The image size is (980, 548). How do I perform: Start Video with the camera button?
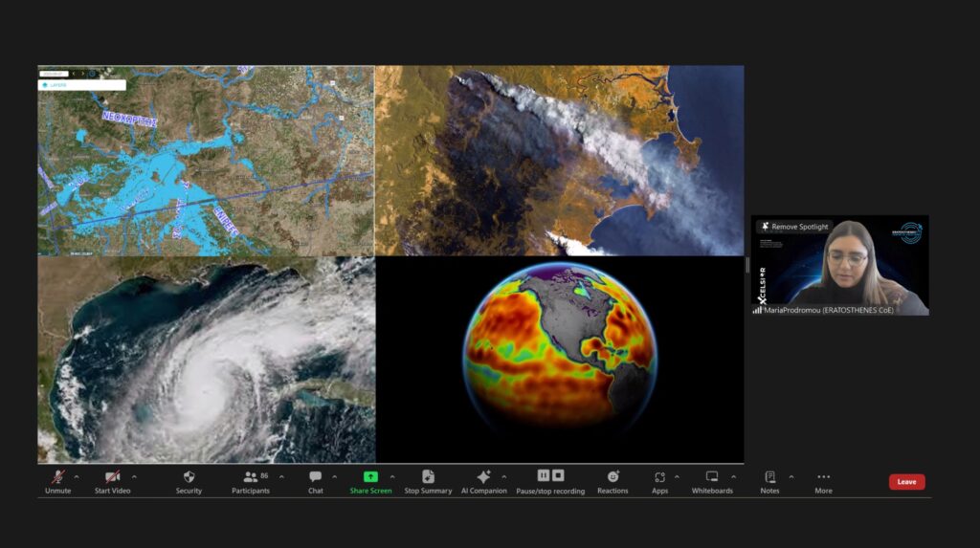click(x=113, y=476)
